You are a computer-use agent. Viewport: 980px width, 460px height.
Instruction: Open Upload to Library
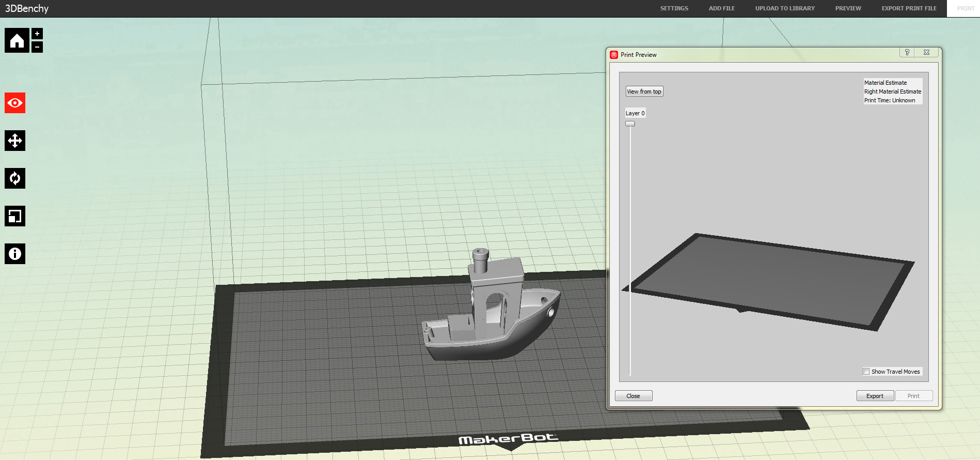tap(785, 8)
